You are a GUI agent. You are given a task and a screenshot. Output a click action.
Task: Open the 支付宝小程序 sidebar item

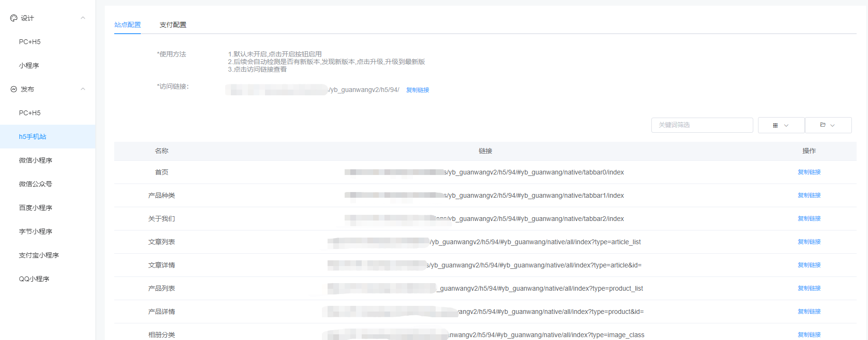39,255
